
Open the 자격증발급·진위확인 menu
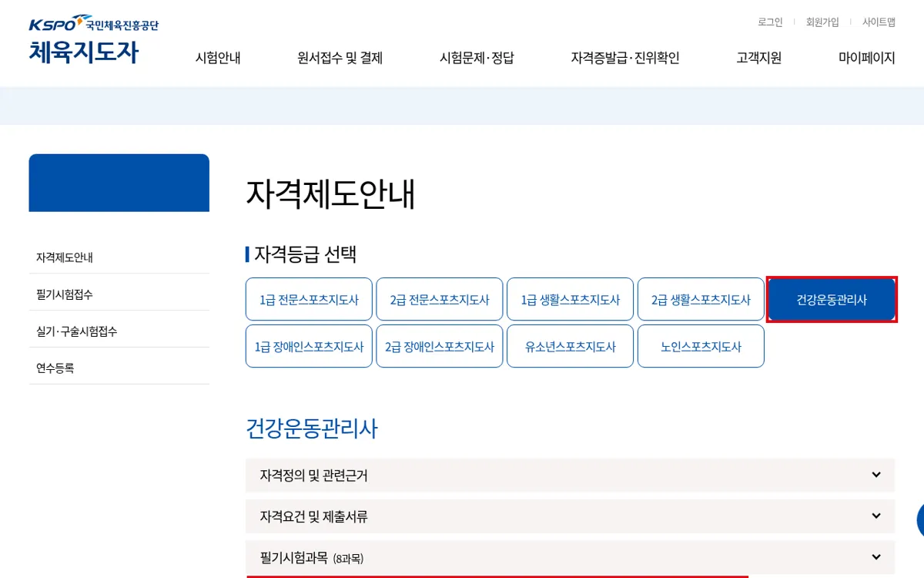[625, 58]
